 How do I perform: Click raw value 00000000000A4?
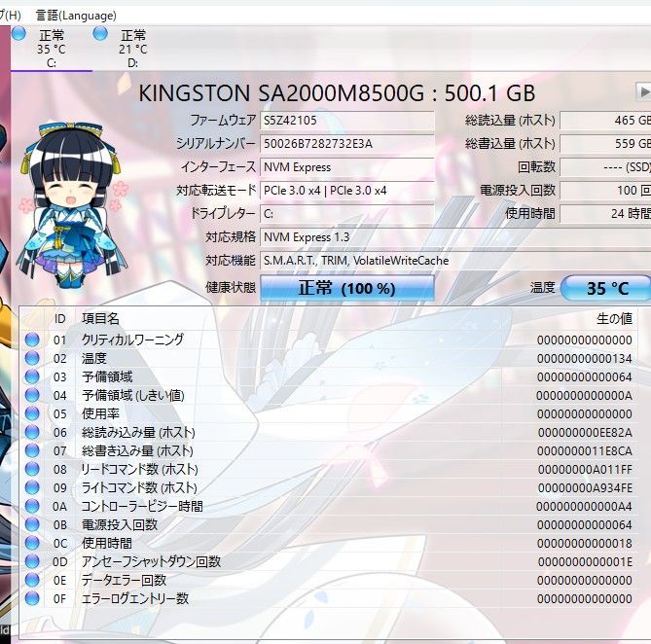(585, 506)
